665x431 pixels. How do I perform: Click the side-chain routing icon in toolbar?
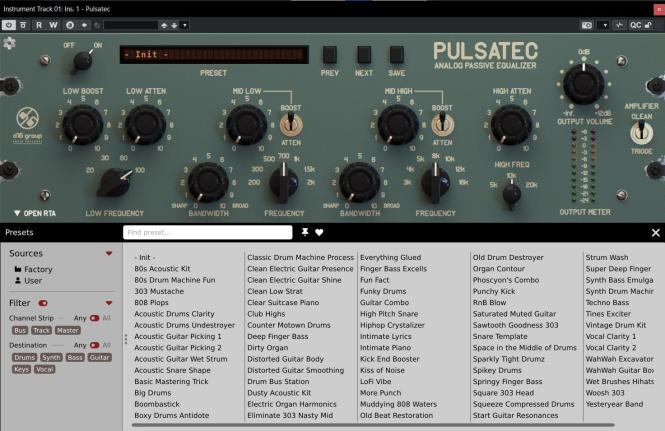click(x=620, y=25)
